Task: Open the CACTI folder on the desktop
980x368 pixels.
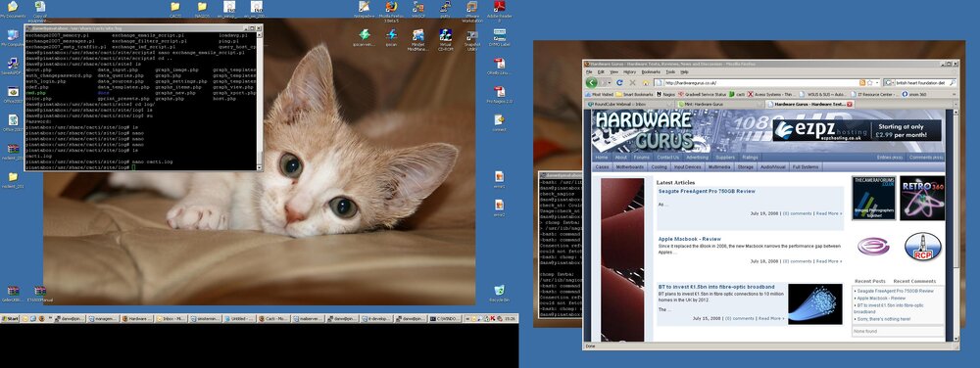Action: [175, 10]
